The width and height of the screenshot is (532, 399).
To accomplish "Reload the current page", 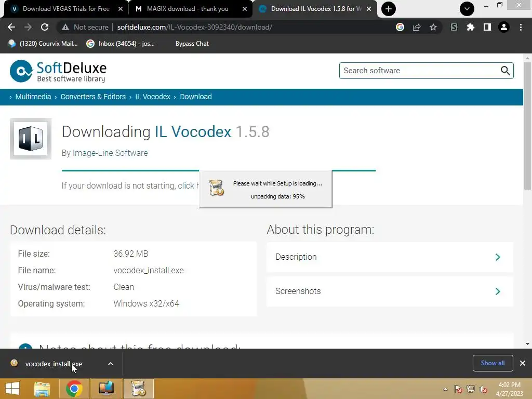I will tap(45, 27).
